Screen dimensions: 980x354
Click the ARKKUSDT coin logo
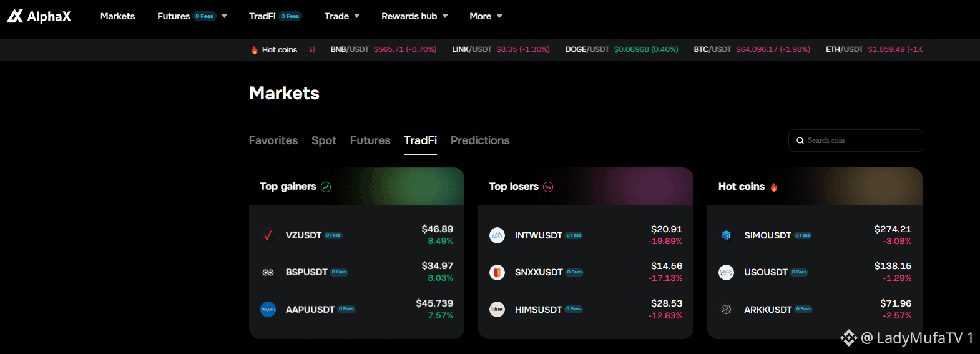click(x=727, y=309)
